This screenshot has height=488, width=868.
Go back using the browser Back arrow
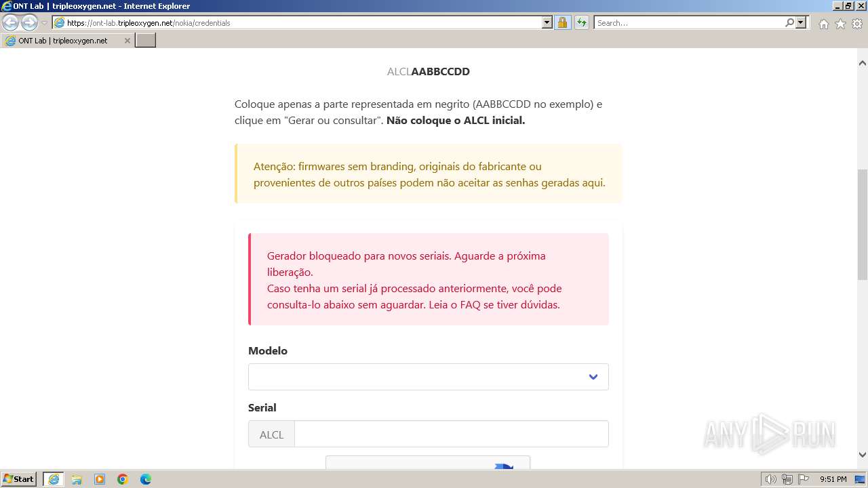click(x=11, y=23)
